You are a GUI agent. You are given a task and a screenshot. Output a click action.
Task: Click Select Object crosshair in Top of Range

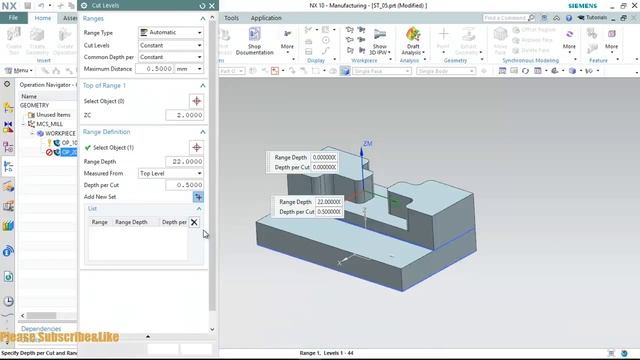coord(196,101)
